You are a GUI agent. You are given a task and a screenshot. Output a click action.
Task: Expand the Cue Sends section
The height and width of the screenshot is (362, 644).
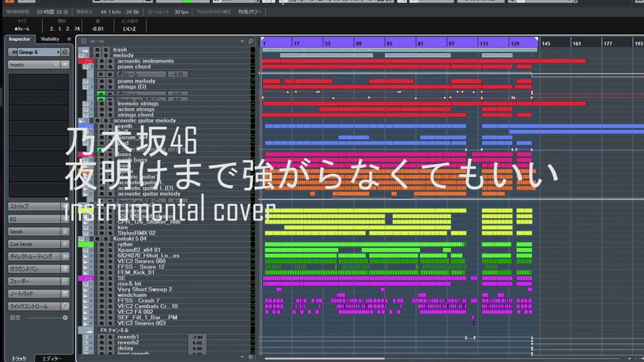(35, 244)
